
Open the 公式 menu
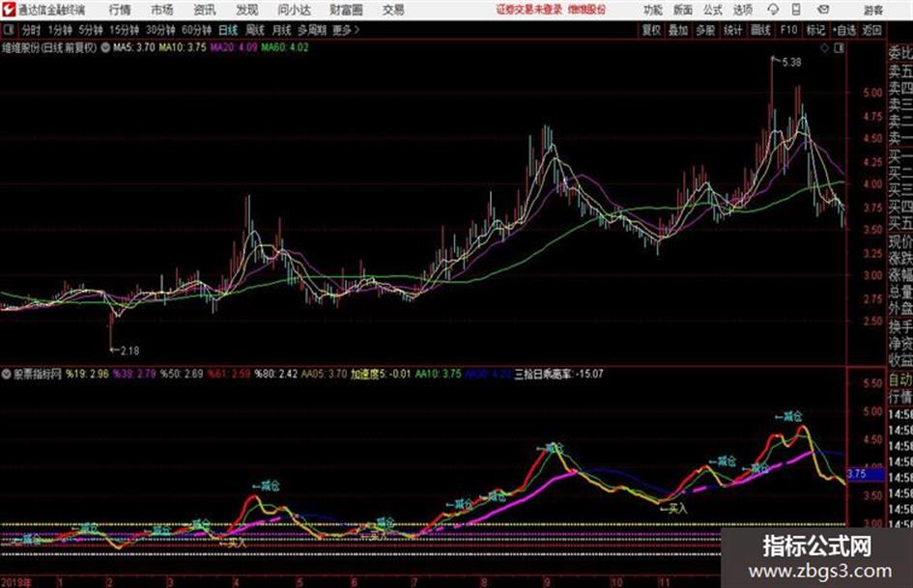point(713,10)
